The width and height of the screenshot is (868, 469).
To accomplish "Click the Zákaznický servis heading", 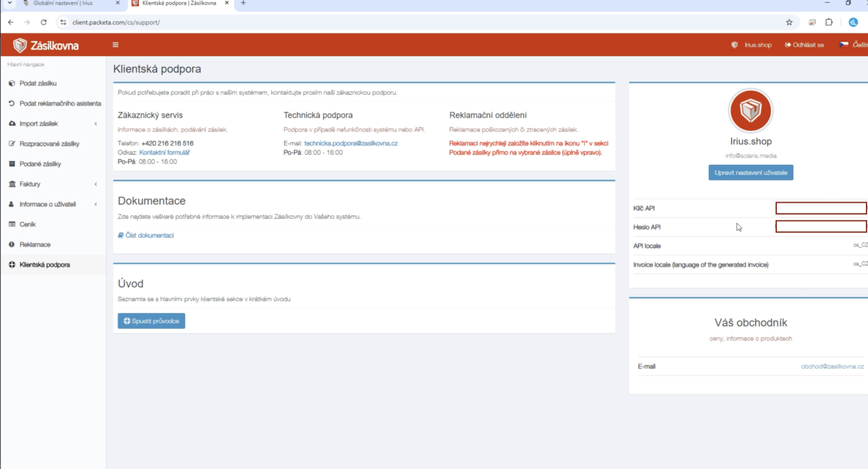I will click(150, 115).
